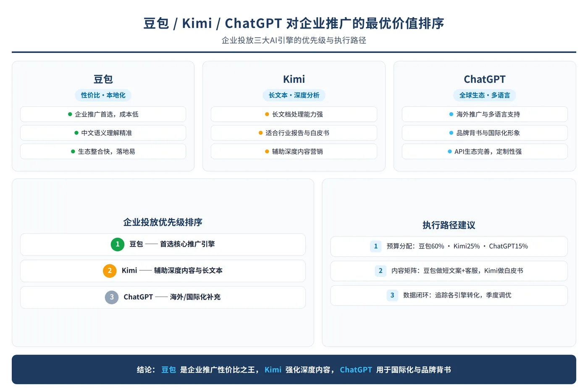Image resolution: width=588 pixels, height=392 pixels.
Task: Click the orange number 2 badge beside 辅助深度内容与长文本
Action: pos(110,271)
